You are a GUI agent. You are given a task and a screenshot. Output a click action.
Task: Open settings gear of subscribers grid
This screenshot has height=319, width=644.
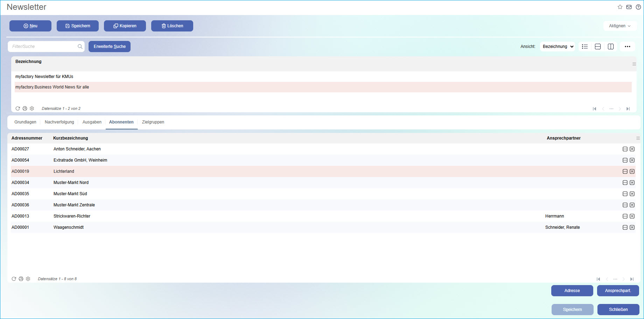pyautogui.click(x=28, y=279)
